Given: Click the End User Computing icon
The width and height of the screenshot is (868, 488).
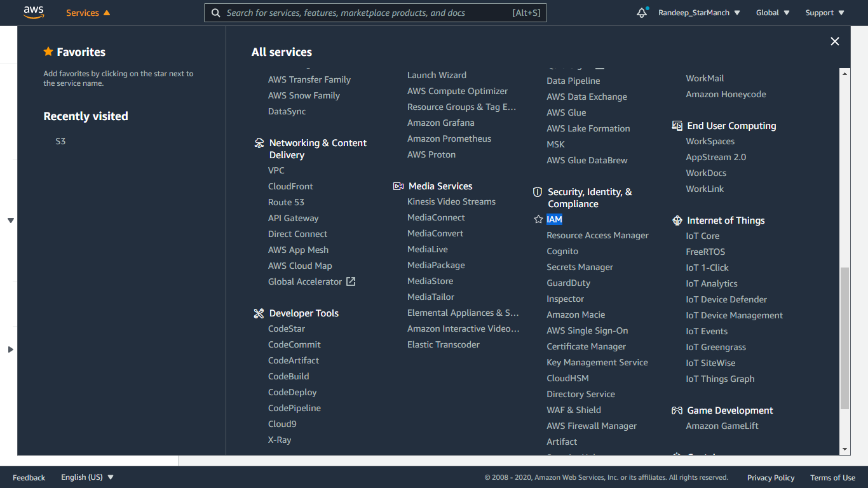Looking at the screenshot, I should pyautogui.click(x=677, y=126).
